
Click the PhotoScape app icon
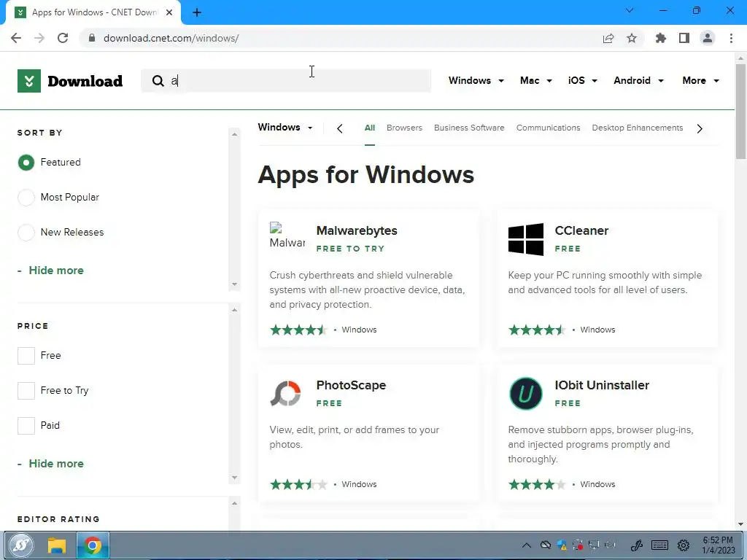click(286, 393)
